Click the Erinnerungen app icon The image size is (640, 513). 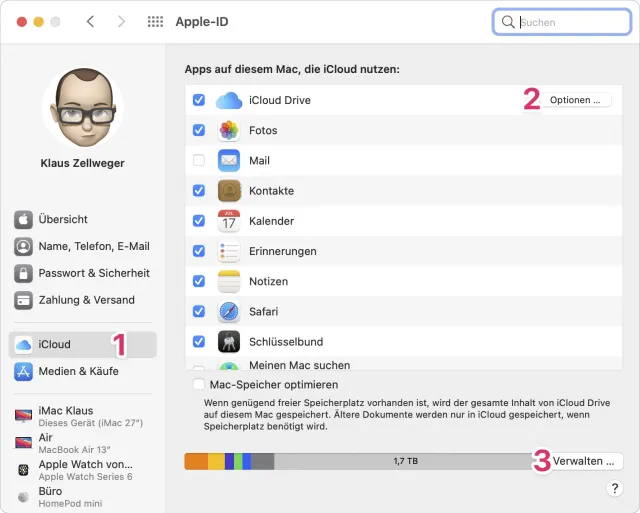(229, 251)
